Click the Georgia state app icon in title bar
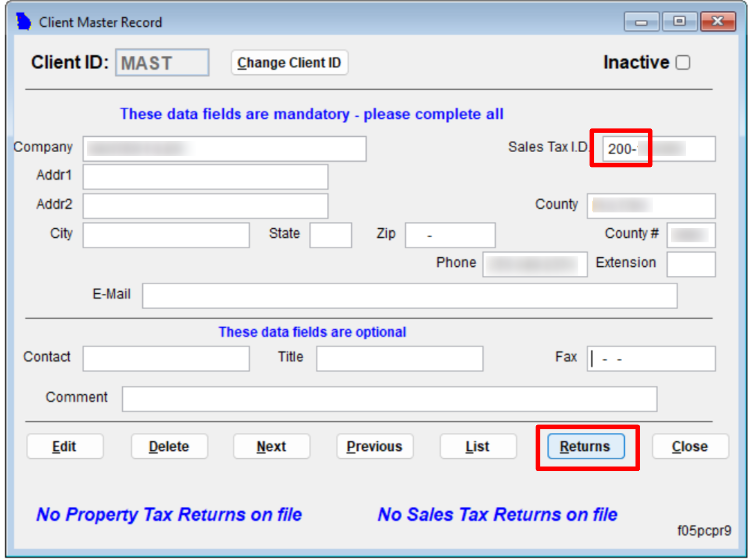Image resolution: width=750 pixels, height=560 pixels. 23,22
